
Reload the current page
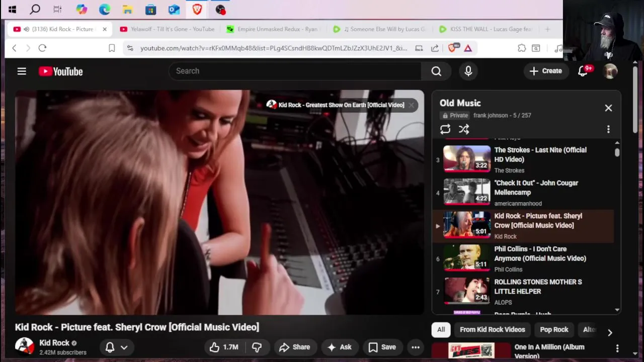pos(42,48)
